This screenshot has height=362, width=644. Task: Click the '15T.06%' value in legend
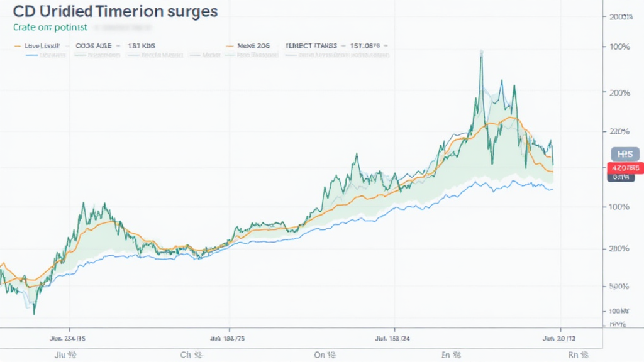tap(364, 46)
